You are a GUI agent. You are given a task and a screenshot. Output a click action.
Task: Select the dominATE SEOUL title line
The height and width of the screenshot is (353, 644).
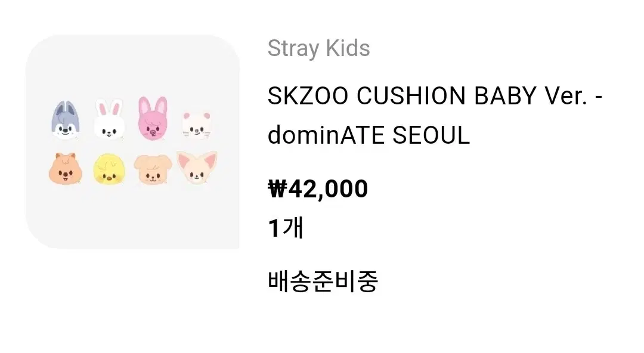point(369,135)
